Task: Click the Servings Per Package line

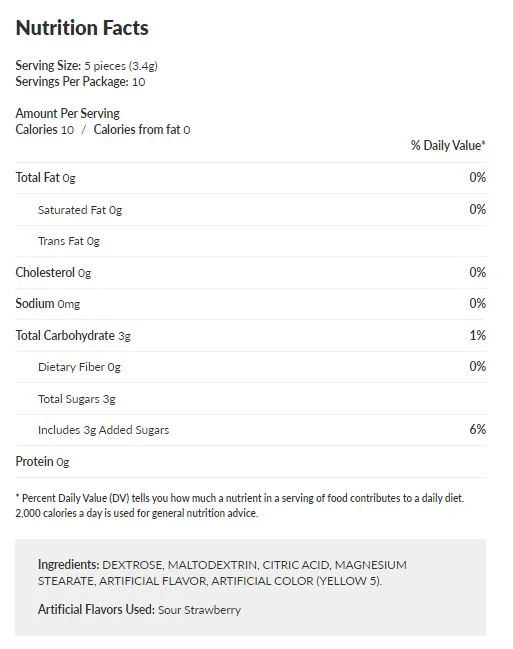Action: pos(80,82)
